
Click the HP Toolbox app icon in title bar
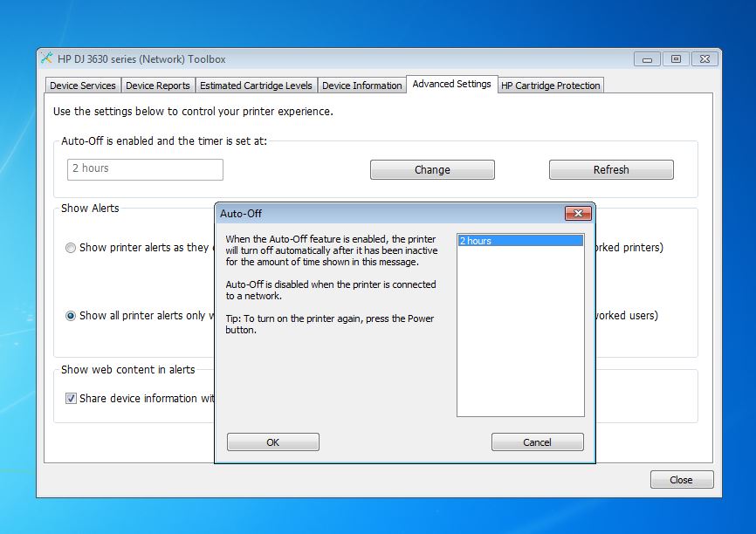point(47,58)
